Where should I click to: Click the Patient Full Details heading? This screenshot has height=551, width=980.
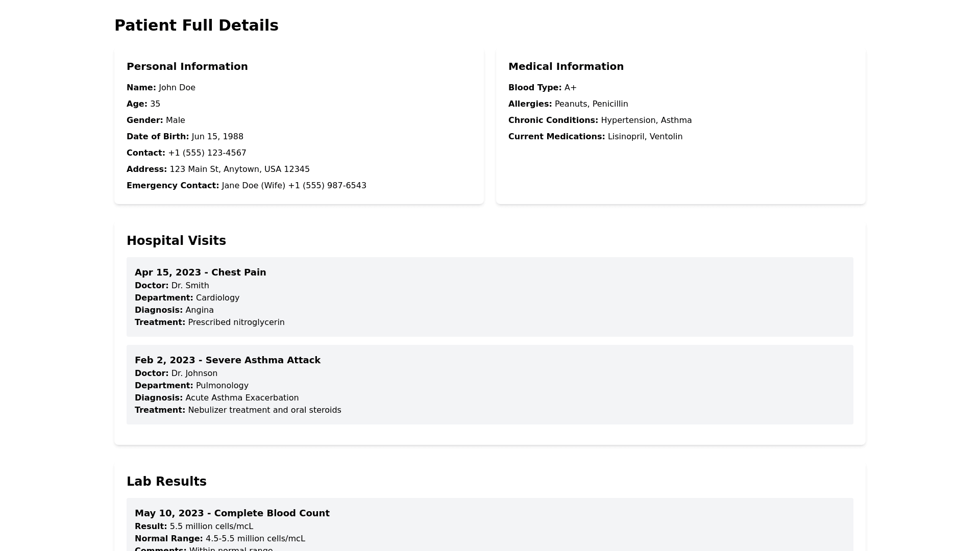[196, 26]
